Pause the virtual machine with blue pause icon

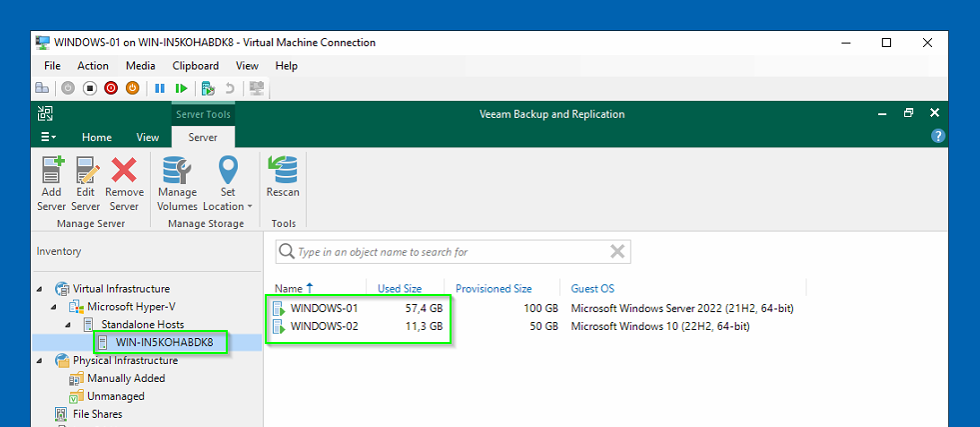coord(160,88)
